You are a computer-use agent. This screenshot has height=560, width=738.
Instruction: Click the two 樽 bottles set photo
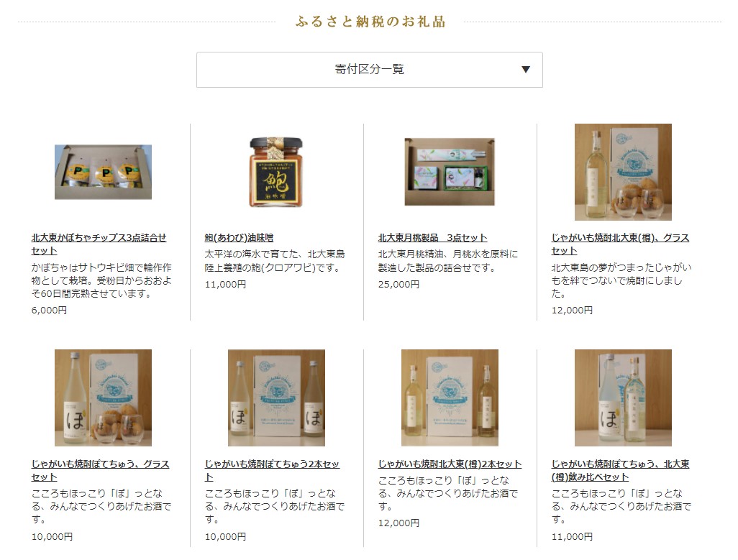point(450,398)
